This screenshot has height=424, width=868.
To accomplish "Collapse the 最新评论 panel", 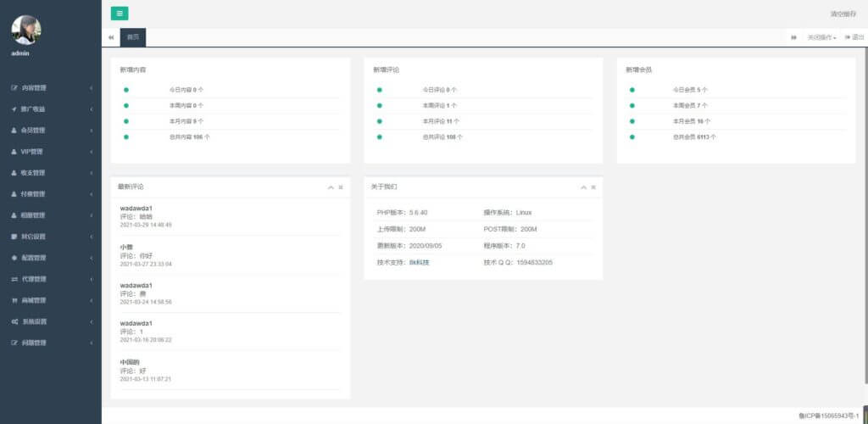I will [x=331, y=187].
